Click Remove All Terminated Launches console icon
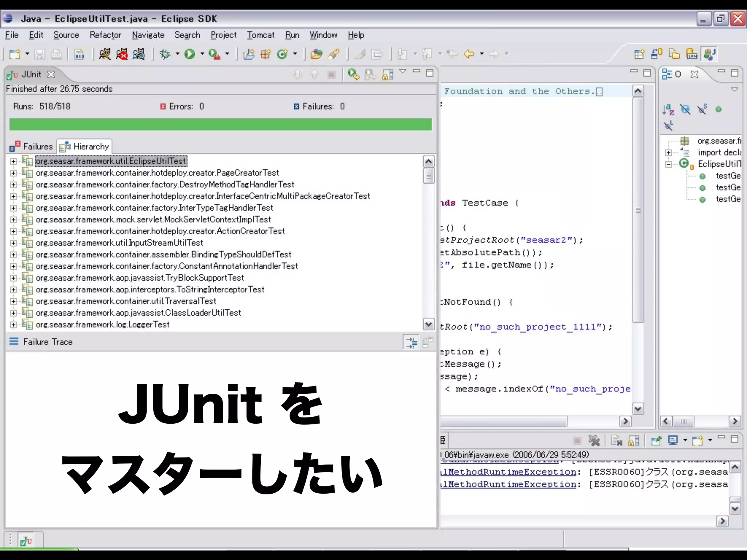747x560 pixels. [x=594, y=440]
